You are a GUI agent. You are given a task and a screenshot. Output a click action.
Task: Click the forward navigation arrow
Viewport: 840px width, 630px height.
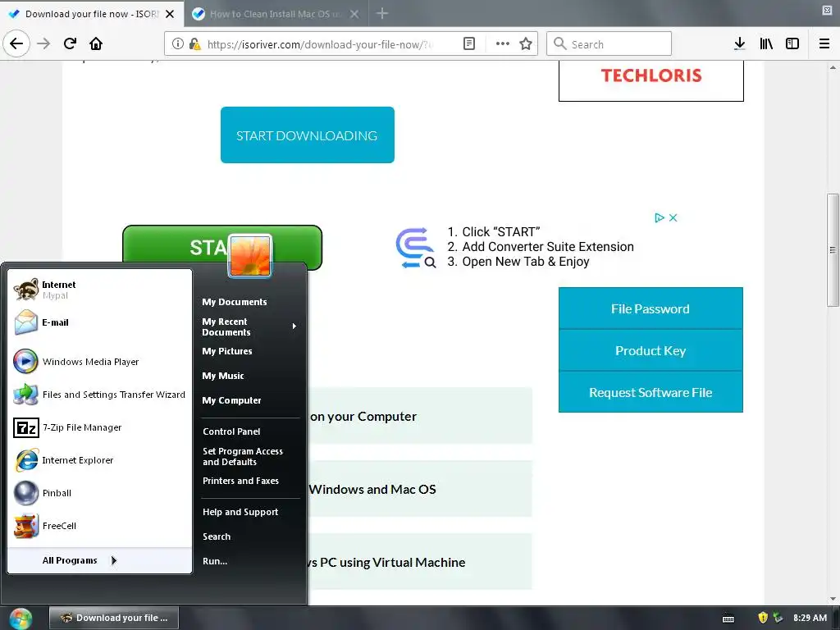click(43, 43)
